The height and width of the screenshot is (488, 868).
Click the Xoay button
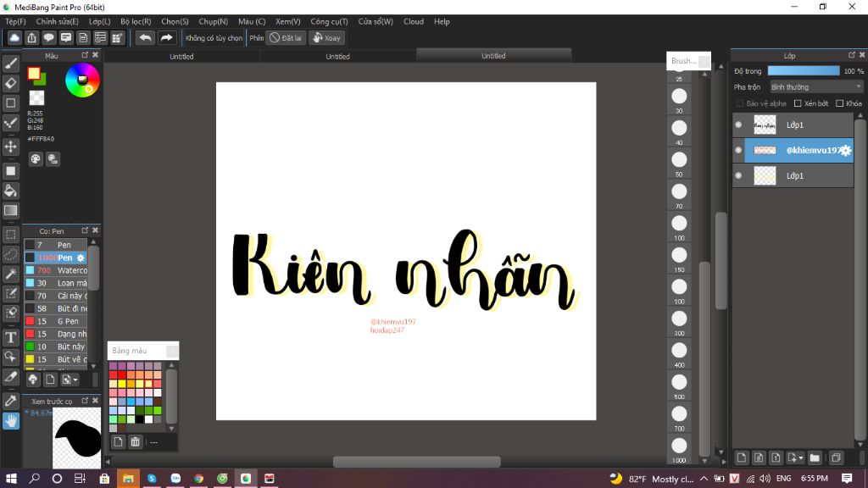coord(326,37)
